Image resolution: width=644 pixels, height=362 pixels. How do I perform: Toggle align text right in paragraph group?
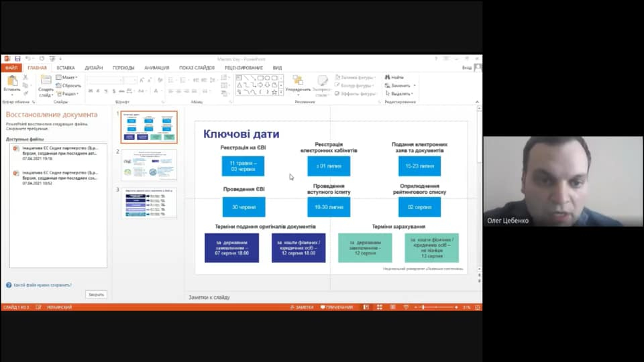point(186,91)
